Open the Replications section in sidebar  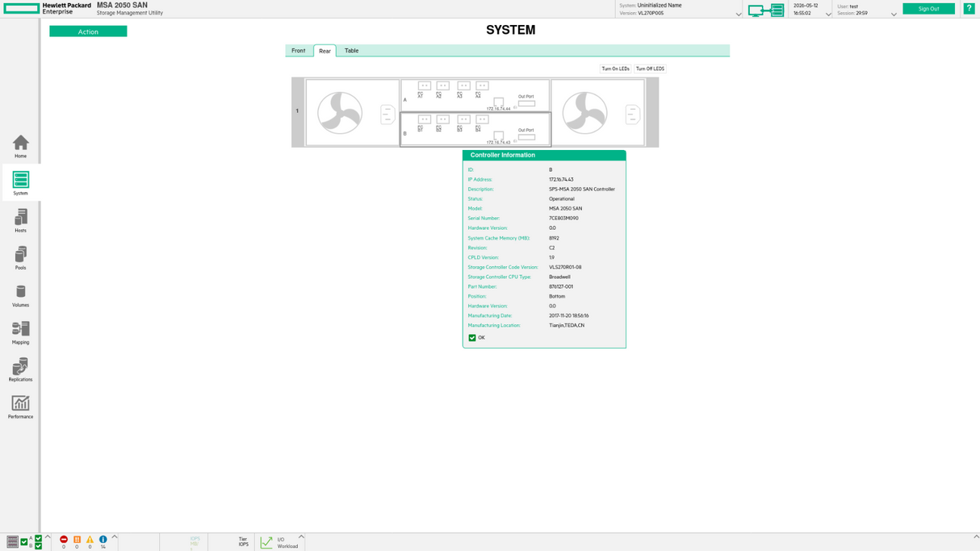click(x=20, y=369)
